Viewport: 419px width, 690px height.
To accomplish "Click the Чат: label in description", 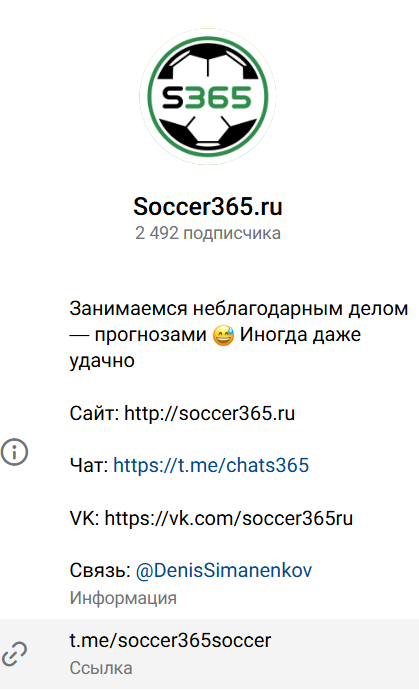I will pos(88,465).
